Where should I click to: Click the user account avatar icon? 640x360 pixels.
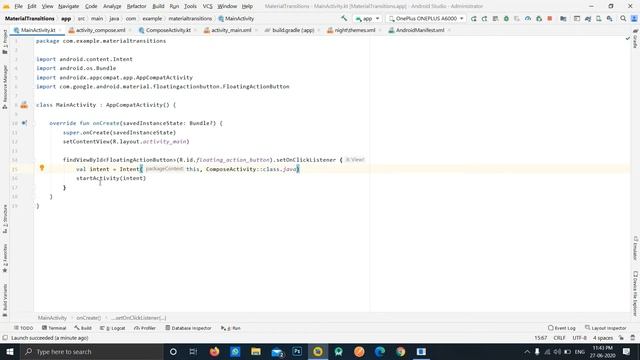[x=634, y=18]
